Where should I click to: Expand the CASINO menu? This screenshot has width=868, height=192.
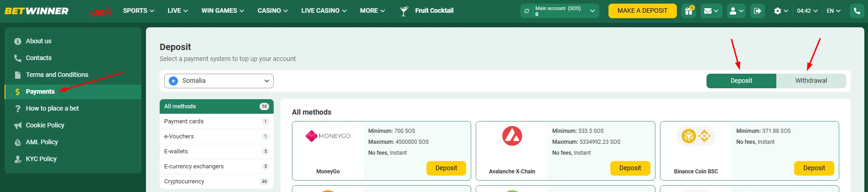click(x=272, y=10)
